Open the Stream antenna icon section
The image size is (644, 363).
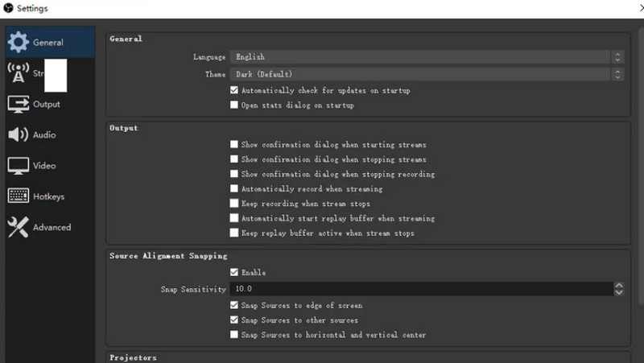point(18,73)
